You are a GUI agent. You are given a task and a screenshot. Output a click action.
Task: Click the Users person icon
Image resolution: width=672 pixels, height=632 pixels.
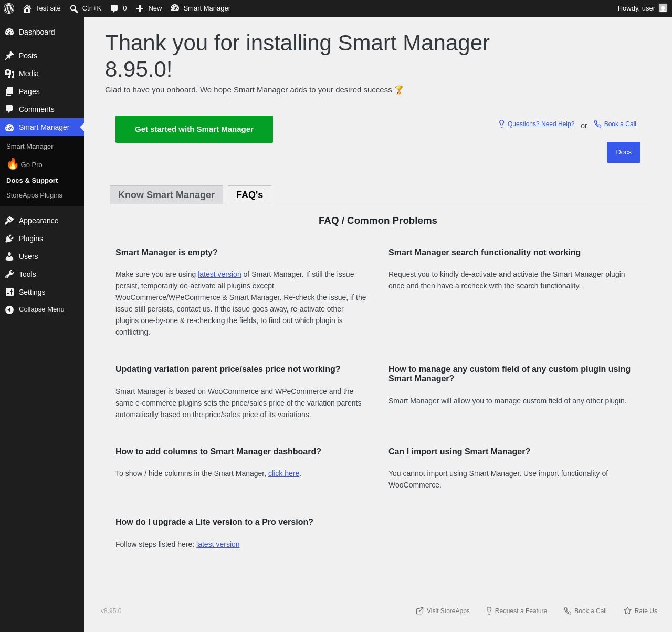click(9, 256)
